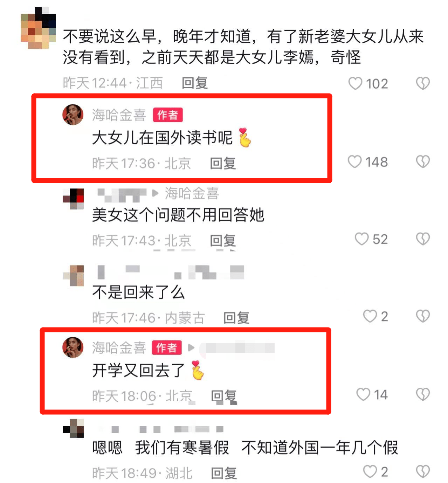Dislike the 美女这个问题不用回答她 comment
448x483 pixels.
pyautogui.click(x=423, y=239)
